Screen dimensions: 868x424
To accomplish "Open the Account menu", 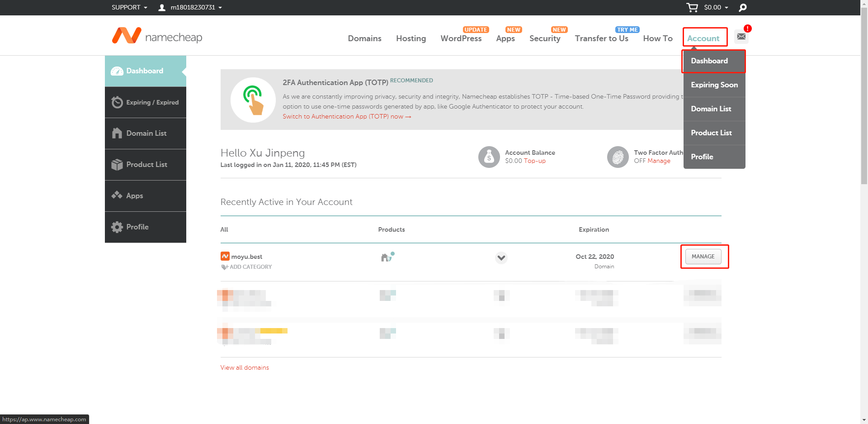I will pos(703,38).
